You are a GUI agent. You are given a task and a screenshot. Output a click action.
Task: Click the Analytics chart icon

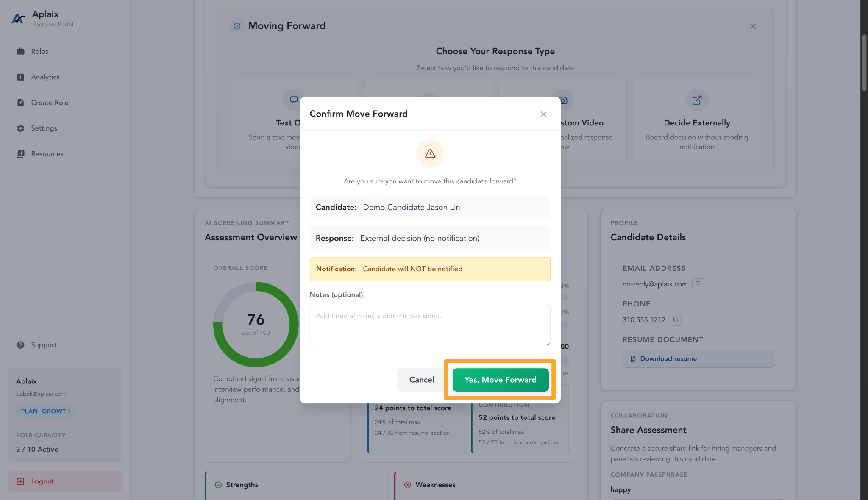click(20, 77)
